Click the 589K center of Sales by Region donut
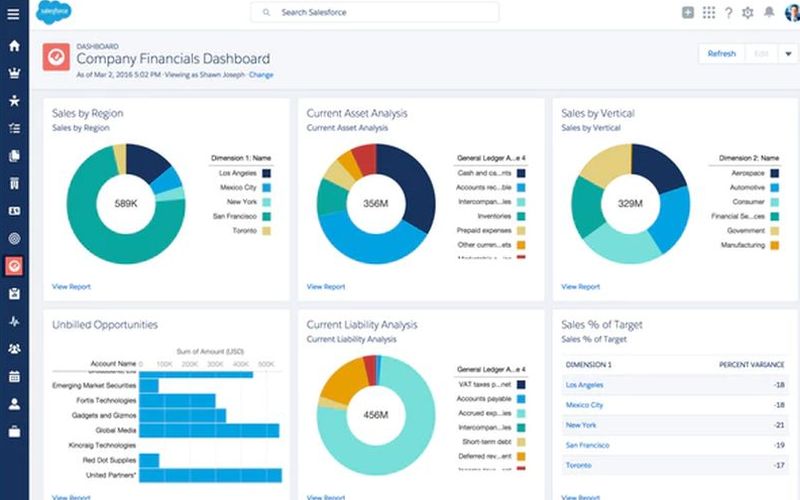This screenshot has height=500, width=800. coord(126,204)
